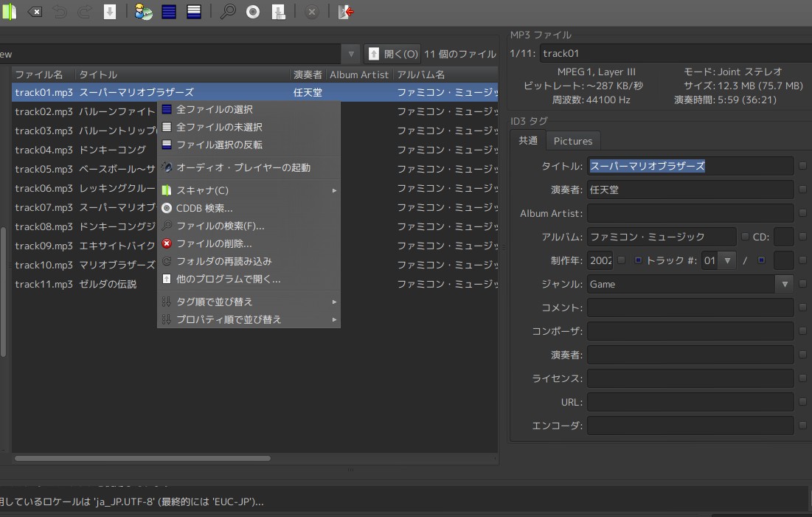
Task: Select the track04.mp3 row
Action: coord(254,150)
